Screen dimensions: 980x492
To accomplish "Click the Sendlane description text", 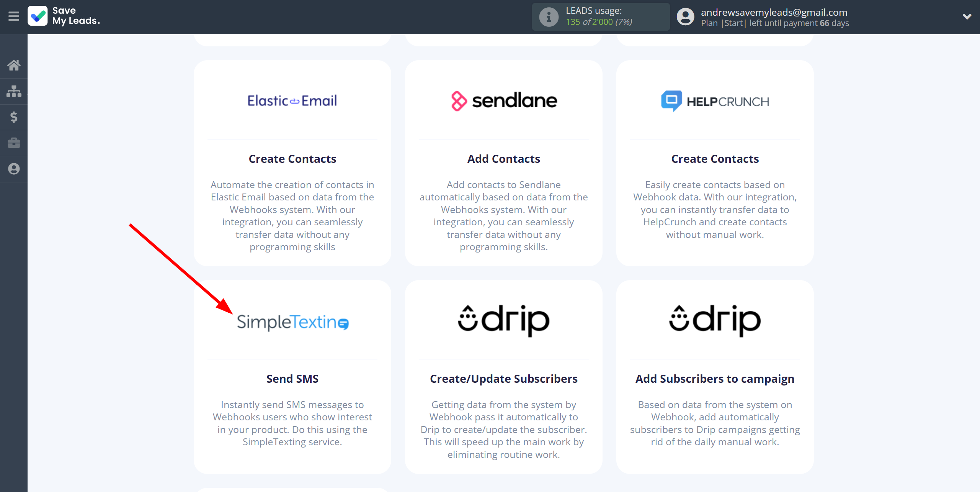I will coord(504,216).
